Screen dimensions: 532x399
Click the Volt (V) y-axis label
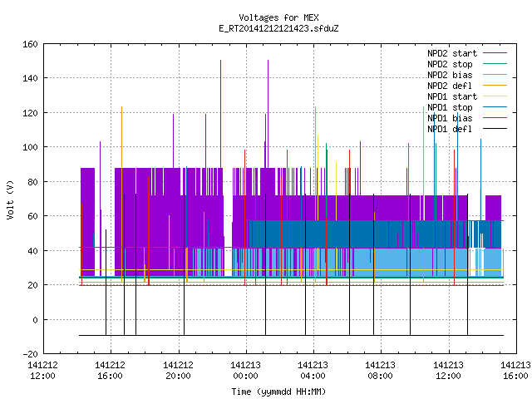click(11, 199)
